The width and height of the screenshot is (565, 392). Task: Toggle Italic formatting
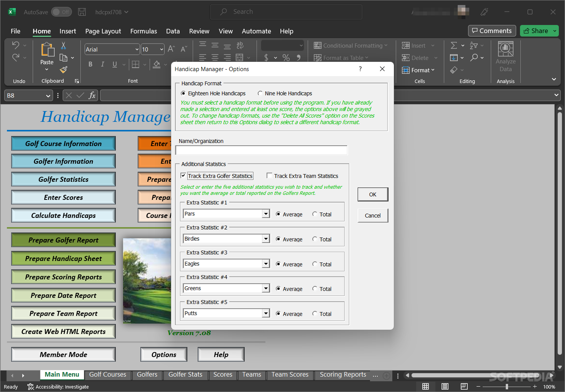(x=102, y=64)
